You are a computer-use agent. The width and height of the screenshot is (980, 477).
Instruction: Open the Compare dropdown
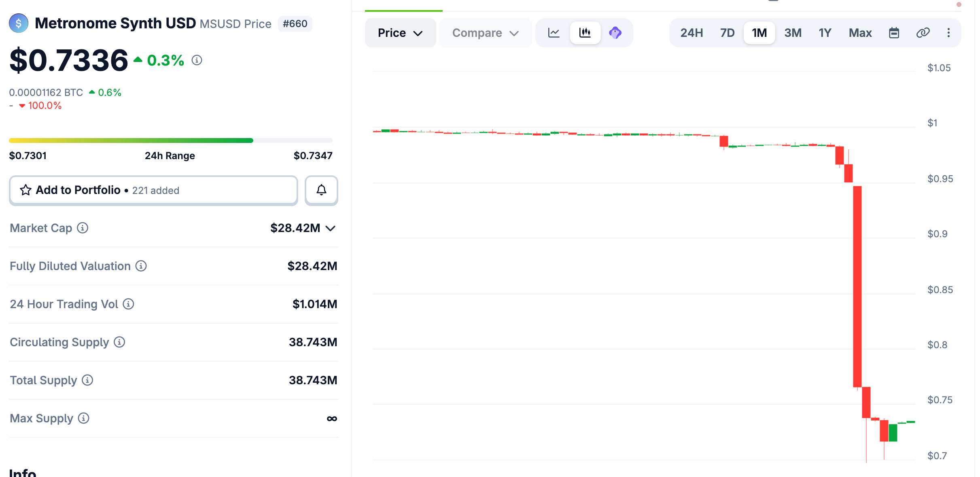pos(486,33)
